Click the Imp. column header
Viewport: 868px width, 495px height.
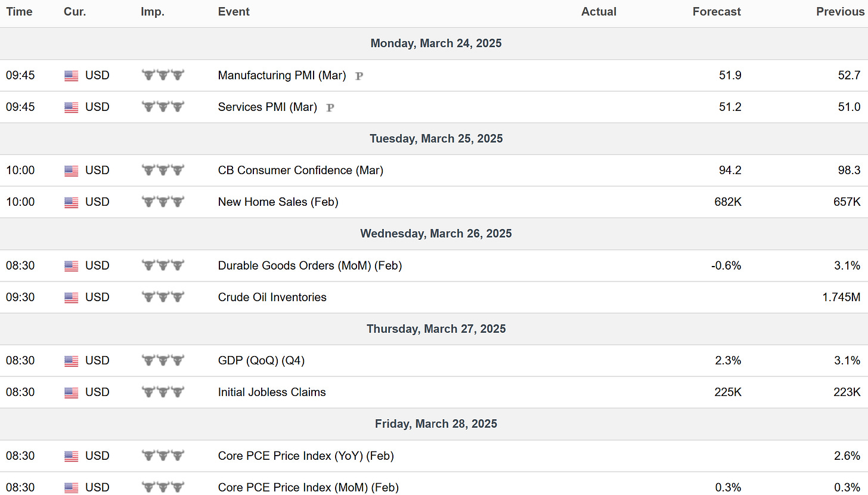[153, 12]
